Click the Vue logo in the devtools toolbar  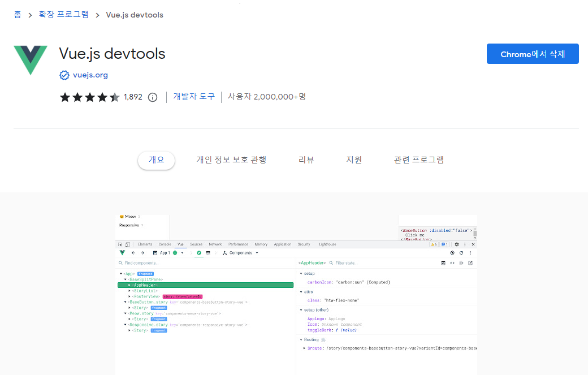coord(122,253)
